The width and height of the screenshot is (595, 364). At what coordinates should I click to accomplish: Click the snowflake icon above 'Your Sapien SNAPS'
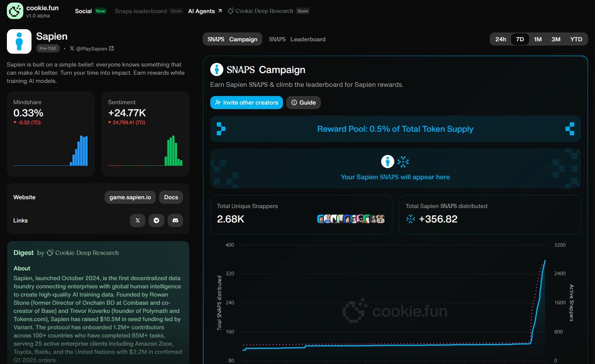pyautogui.click(x=404, y=161)
